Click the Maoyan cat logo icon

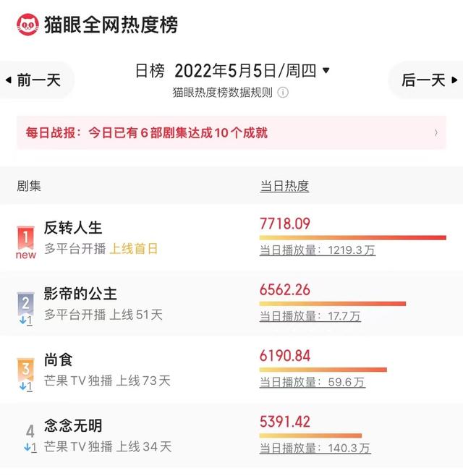coord(27,25)
